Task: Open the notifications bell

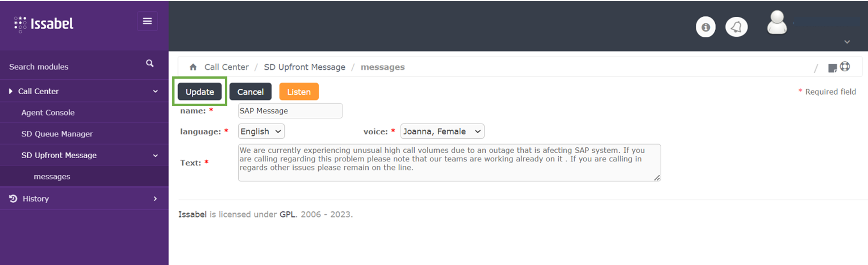Action: pyautogui.click(x=736, y=27)
